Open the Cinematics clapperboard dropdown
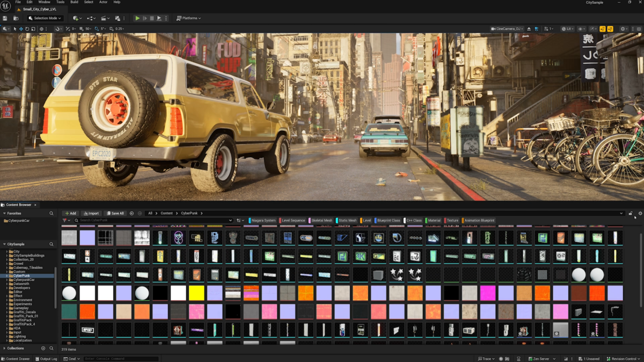Viewport: 644px width, 362px height. click(x=105, y=18)
